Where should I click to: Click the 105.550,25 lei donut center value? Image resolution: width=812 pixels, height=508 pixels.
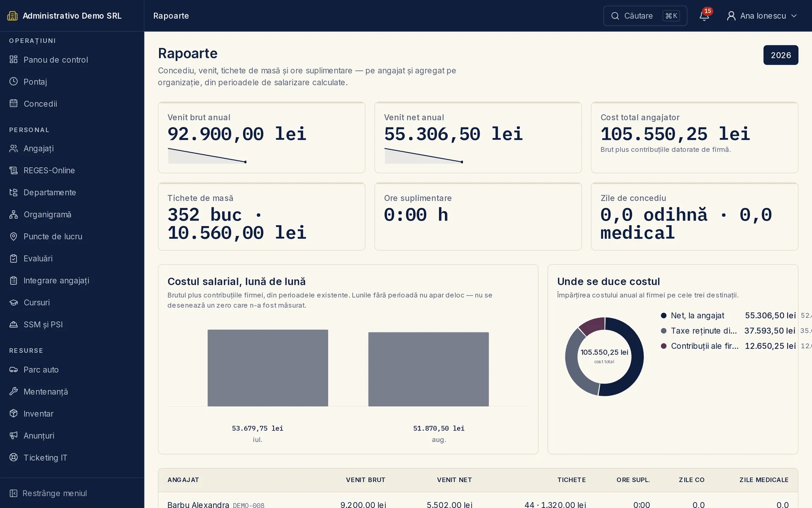pyautogui.click(x=604, y=352)
